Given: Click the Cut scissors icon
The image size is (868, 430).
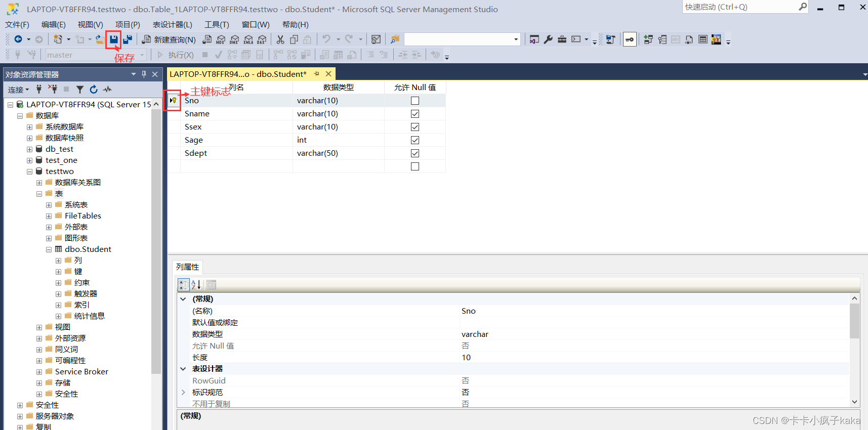Looking at the screenshot, I should (280, 39).
